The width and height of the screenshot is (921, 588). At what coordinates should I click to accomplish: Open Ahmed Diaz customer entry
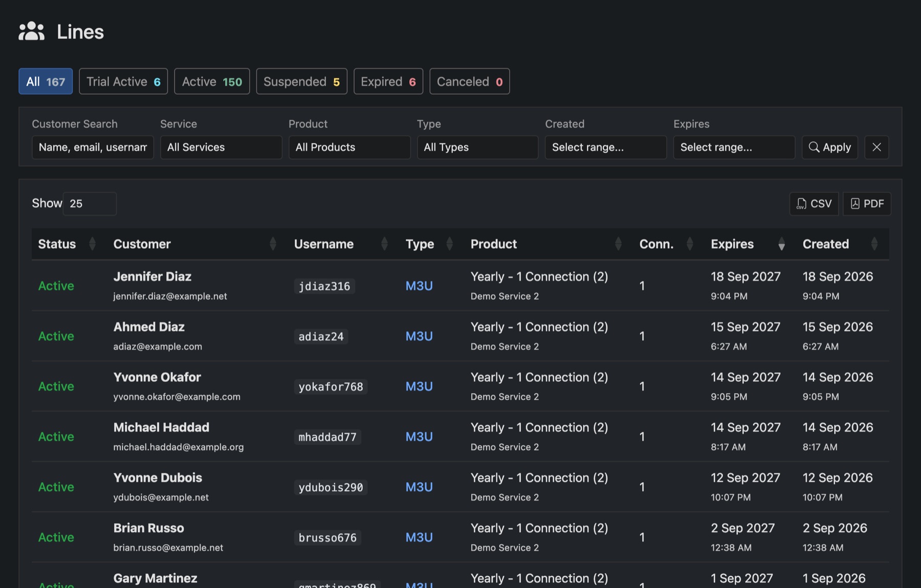pos(149,326)
